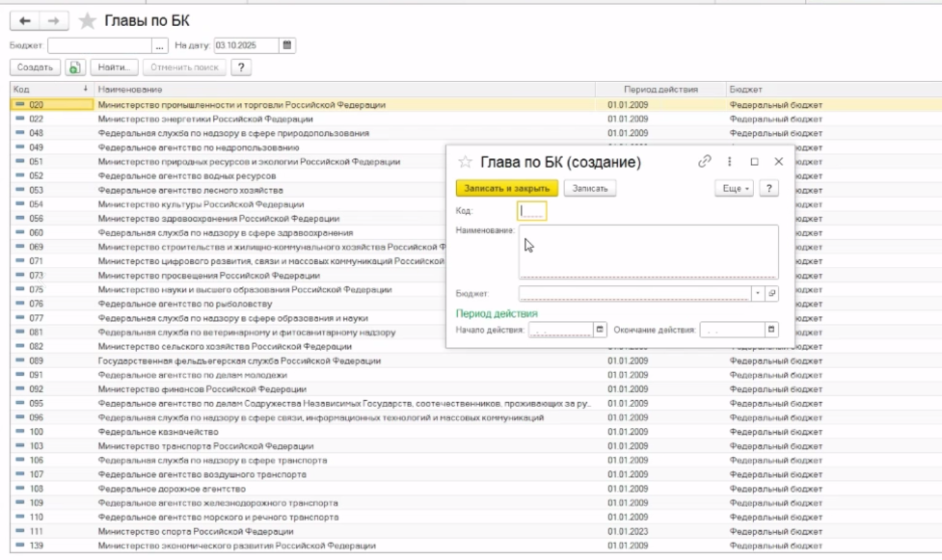The image size is (942, 560).
Task: Go back with the left arrow button
Action: point(25,21)
